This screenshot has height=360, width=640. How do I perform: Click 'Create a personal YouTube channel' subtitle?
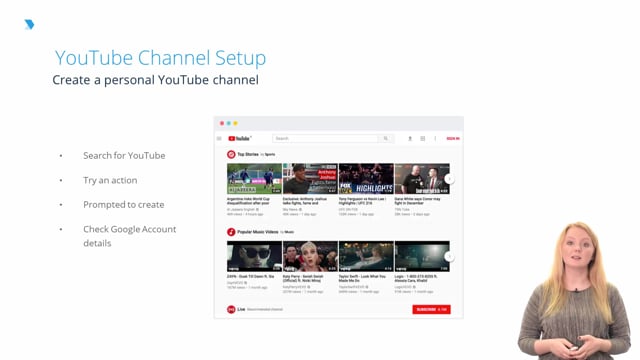point(156,80)
